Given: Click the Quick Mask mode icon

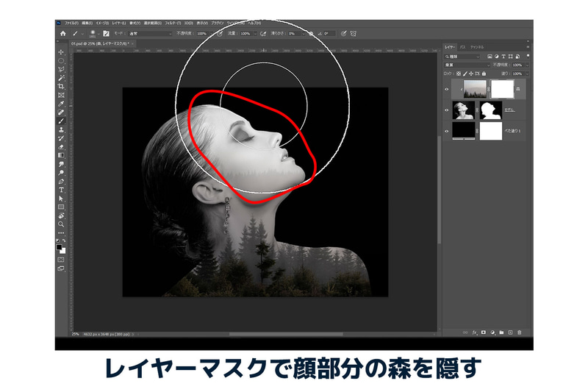Looking at the screenshot, I should (x=61, y=260).
